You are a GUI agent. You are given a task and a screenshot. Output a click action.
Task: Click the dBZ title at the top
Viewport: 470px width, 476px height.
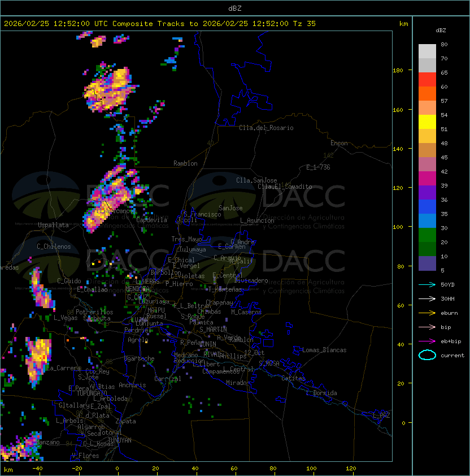235,8
